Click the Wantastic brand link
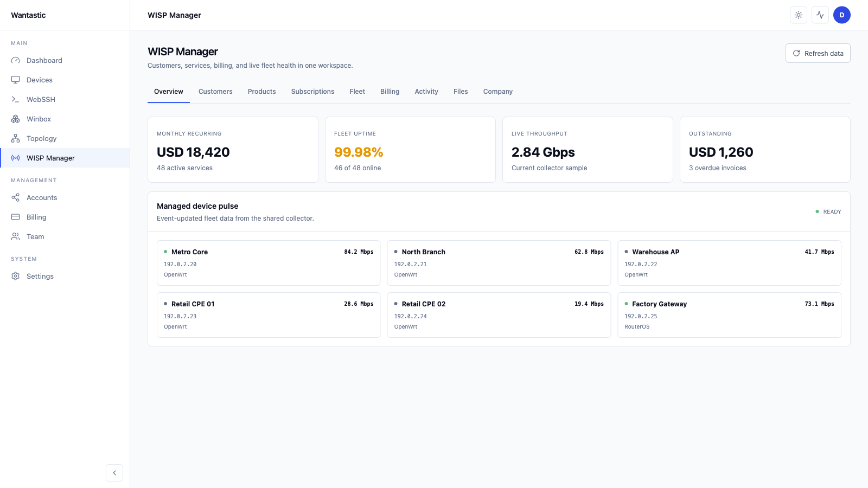 (x=28, y=15)
